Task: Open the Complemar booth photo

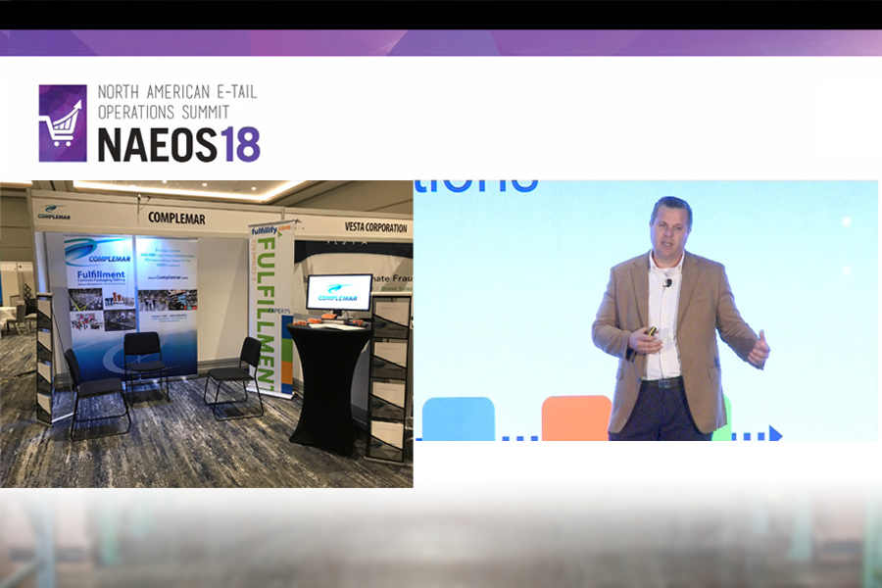Action: click(207, 333)
